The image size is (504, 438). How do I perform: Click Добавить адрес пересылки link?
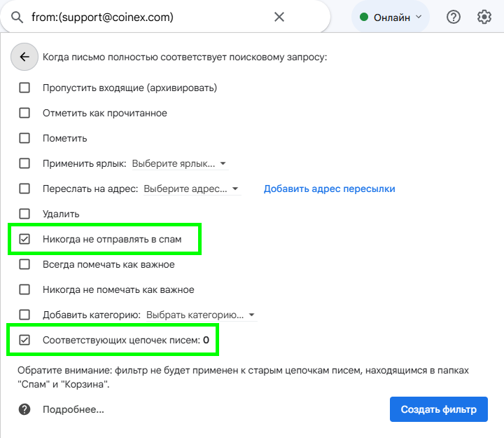[329, 189]
